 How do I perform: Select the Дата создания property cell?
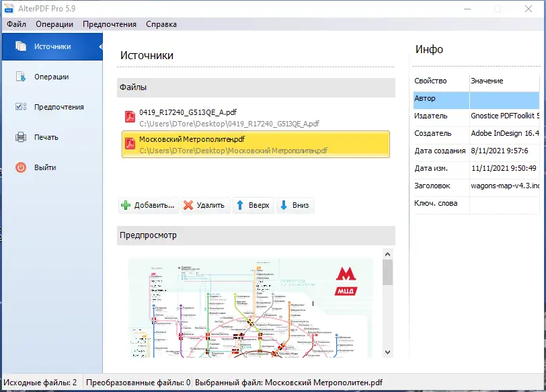441,151
